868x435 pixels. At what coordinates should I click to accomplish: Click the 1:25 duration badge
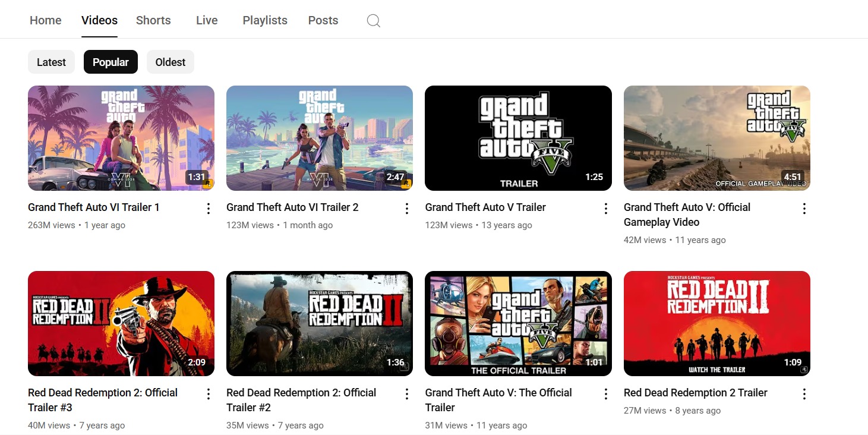coord(594,177)
